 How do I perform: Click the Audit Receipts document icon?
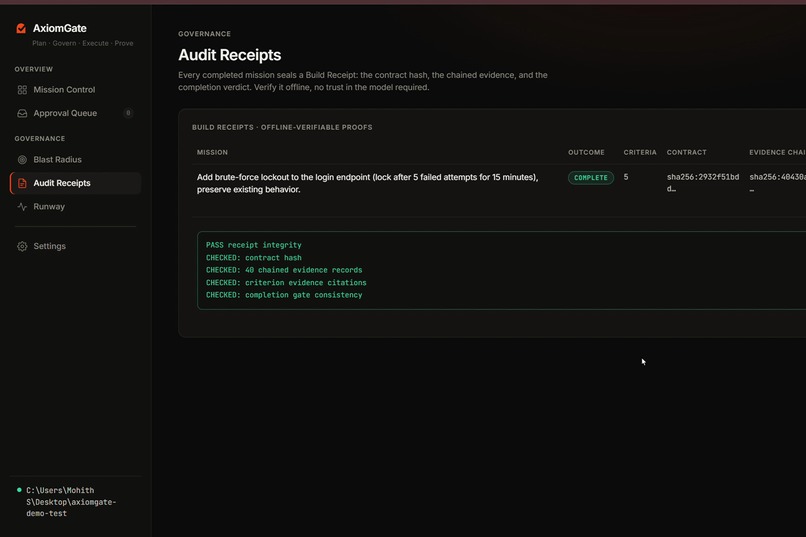(22, 183)
